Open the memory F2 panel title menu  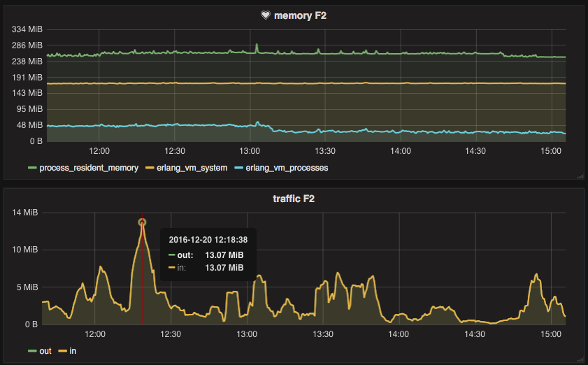(x=299, y=16)
